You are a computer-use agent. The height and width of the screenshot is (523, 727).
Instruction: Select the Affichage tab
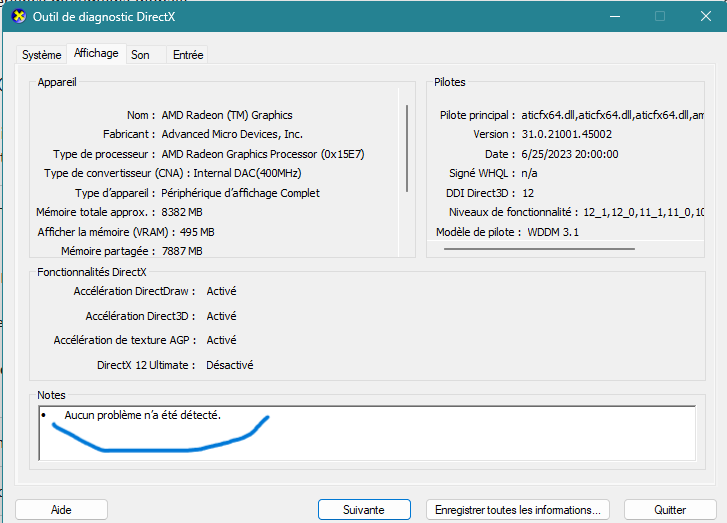96,54
